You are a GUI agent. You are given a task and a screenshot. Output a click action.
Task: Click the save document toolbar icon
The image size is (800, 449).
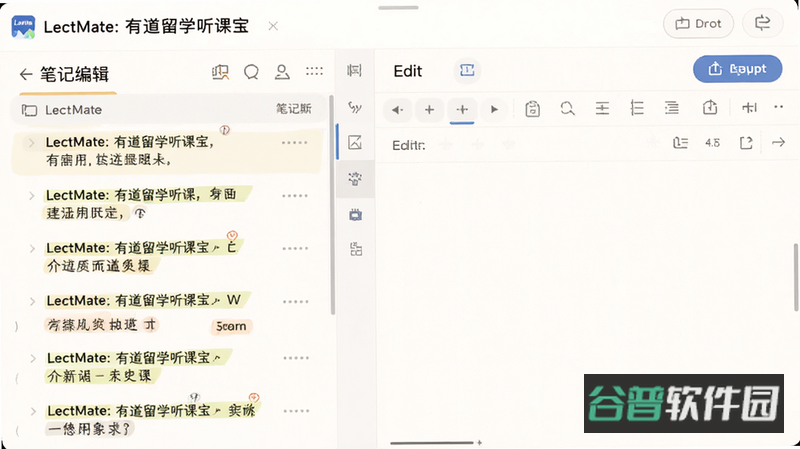533,109
